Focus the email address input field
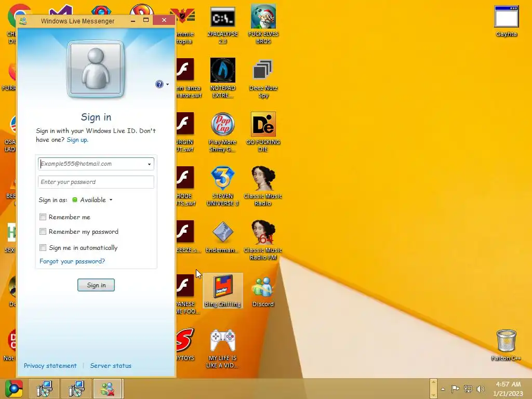This screenshot has width=532, height=399. click(x=96, y=164)
